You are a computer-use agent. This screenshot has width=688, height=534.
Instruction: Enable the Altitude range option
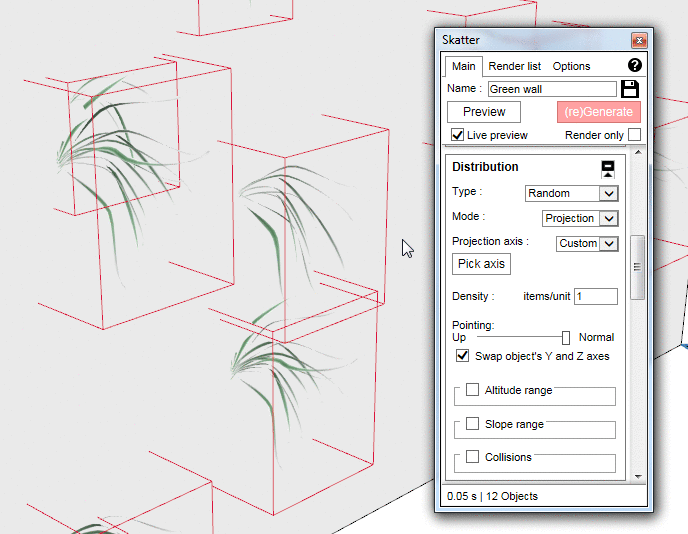click(473, 390)
